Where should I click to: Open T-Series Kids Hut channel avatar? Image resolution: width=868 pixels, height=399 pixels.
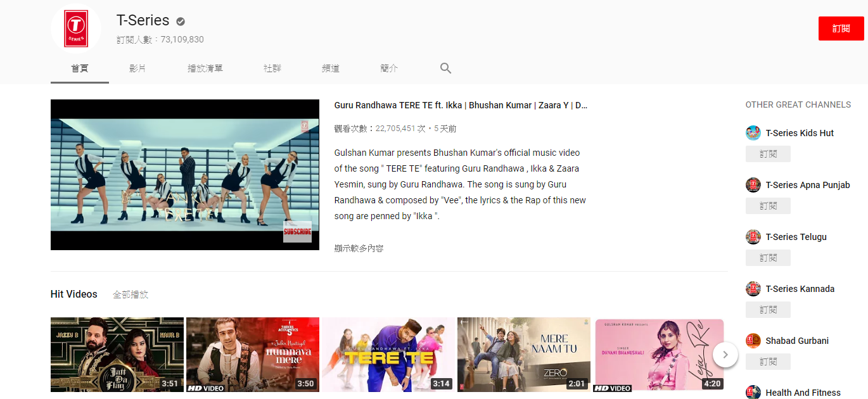click(753, 133)
